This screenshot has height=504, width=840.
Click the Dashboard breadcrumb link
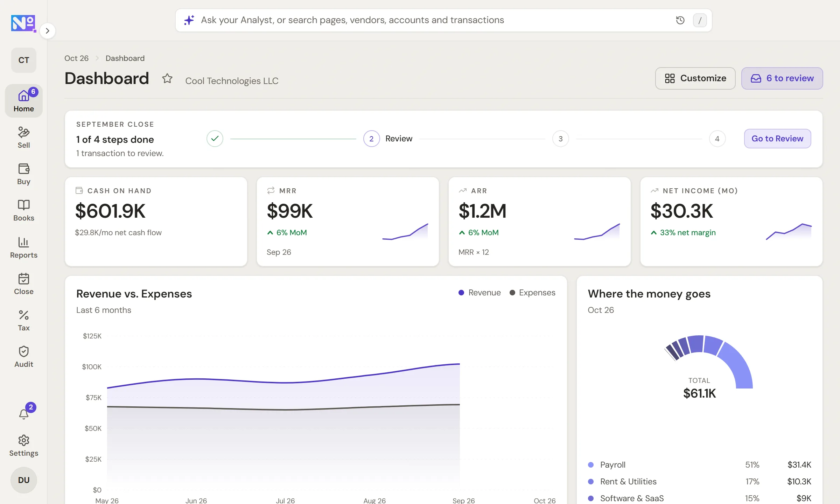click(x=125, y=58)
